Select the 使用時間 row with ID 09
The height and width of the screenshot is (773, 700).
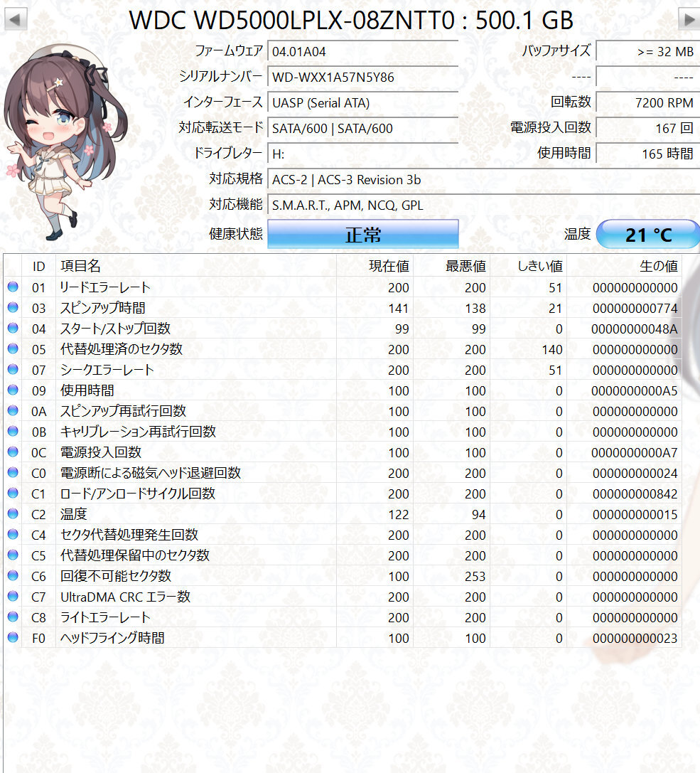coord(343,390)
